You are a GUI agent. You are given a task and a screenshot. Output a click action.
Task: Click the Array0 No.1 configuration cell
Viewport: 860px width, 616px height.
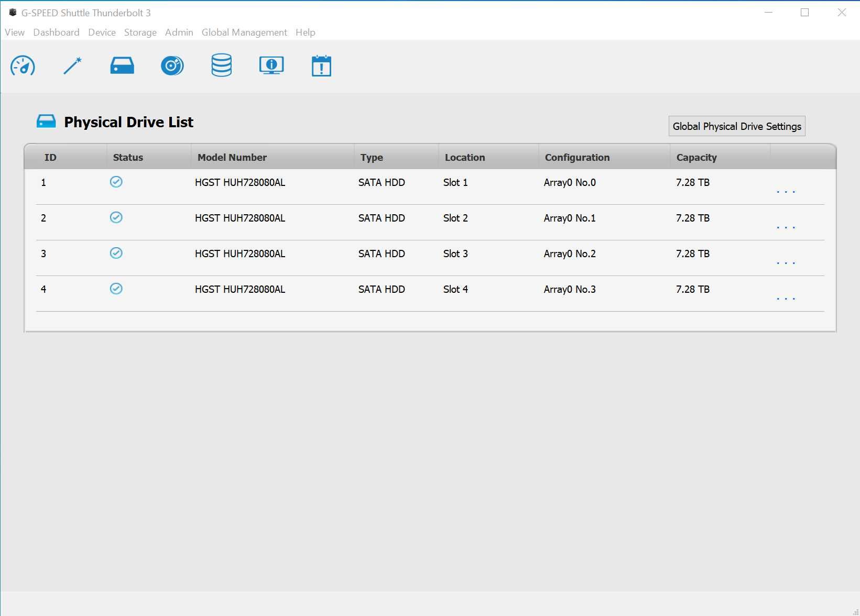click(570, 218)
